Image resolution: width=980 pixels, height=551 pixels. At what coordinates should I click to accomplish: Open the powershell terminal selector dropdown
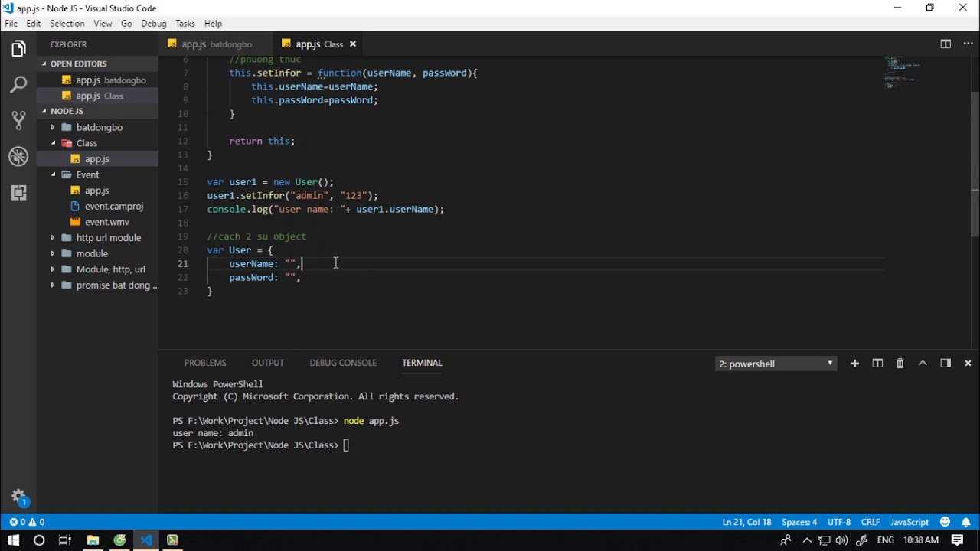776,364
